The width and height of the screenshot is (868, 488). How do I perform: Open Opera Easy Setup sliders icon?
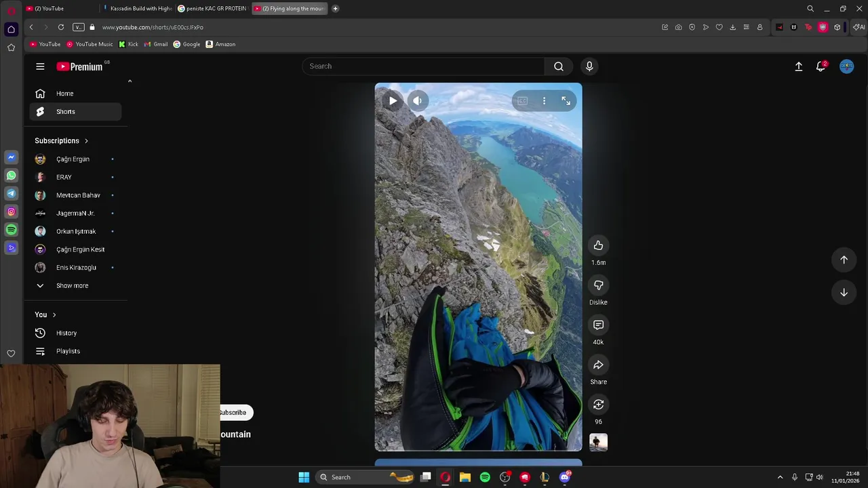click(746, 27)
